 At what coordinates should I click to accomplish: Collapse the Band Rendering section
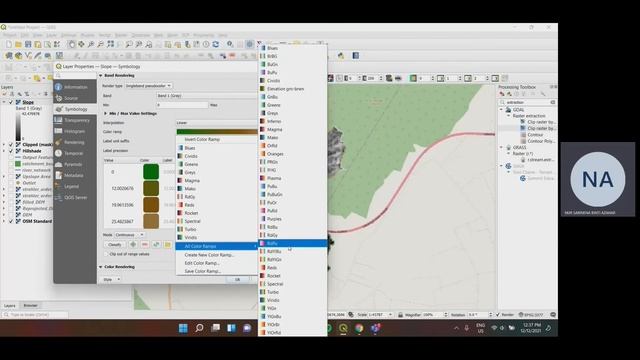[101, 76]
